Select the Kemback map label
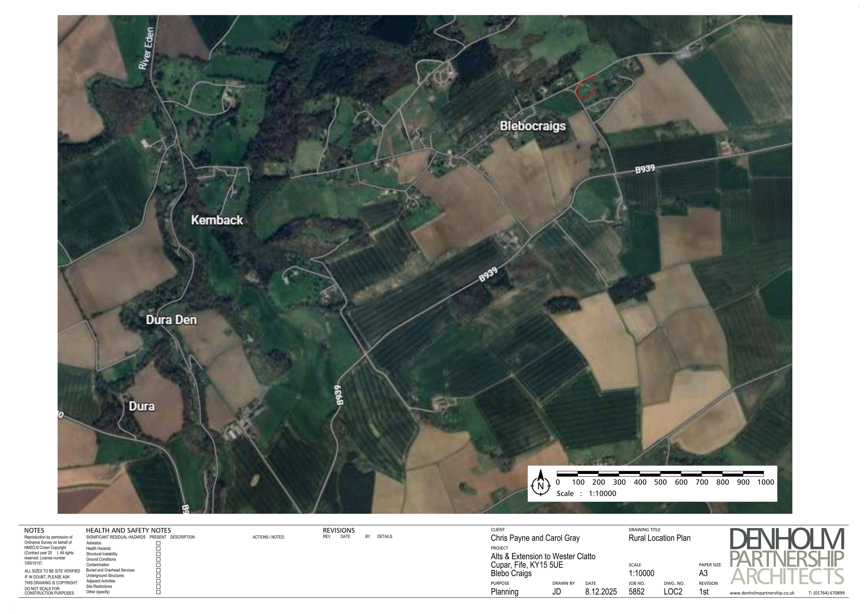Screen dimensions: 868x614 click(x=217, y=220)
